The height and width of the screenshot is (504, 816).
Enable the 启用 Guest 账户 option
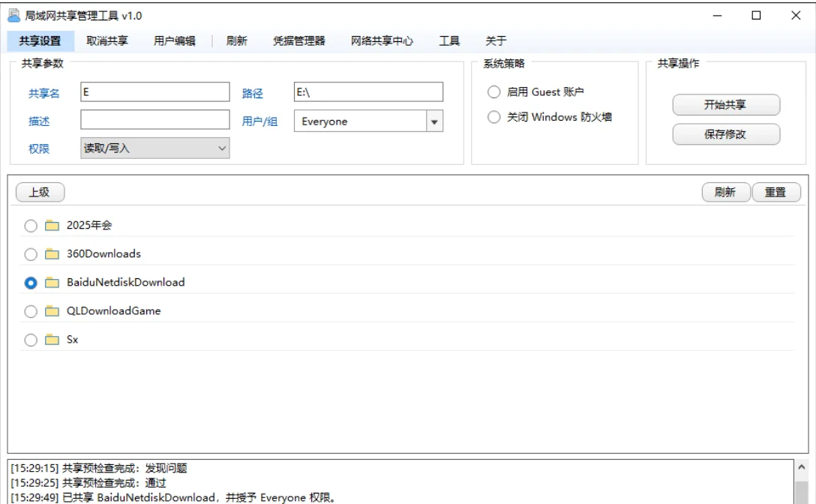coord(493,92)
